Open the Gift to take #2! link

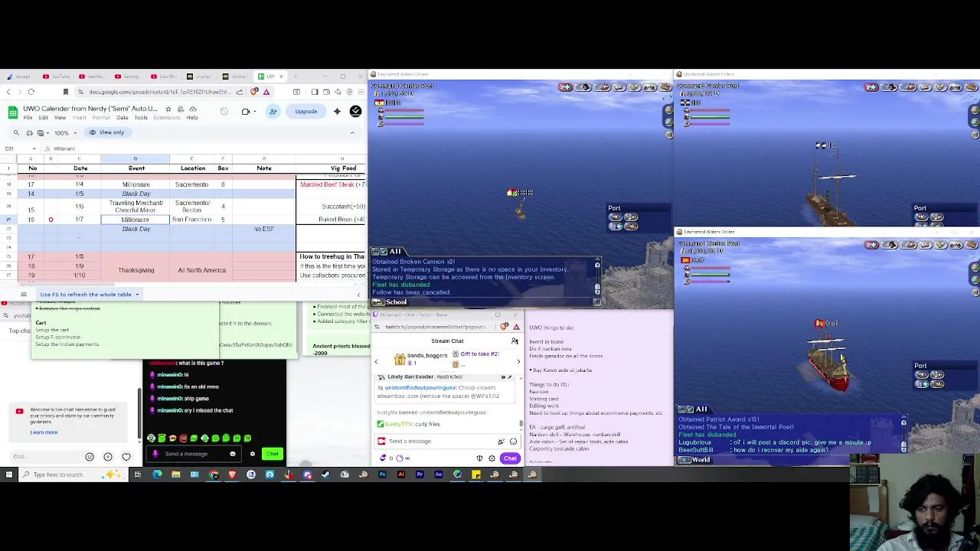click(479, 354)
